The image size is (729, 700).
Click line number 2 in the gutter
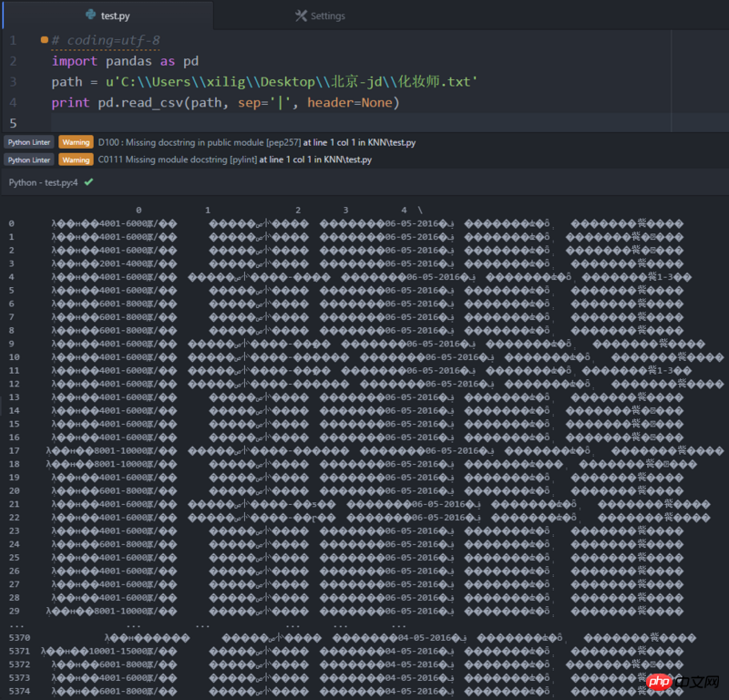[13, 61]
